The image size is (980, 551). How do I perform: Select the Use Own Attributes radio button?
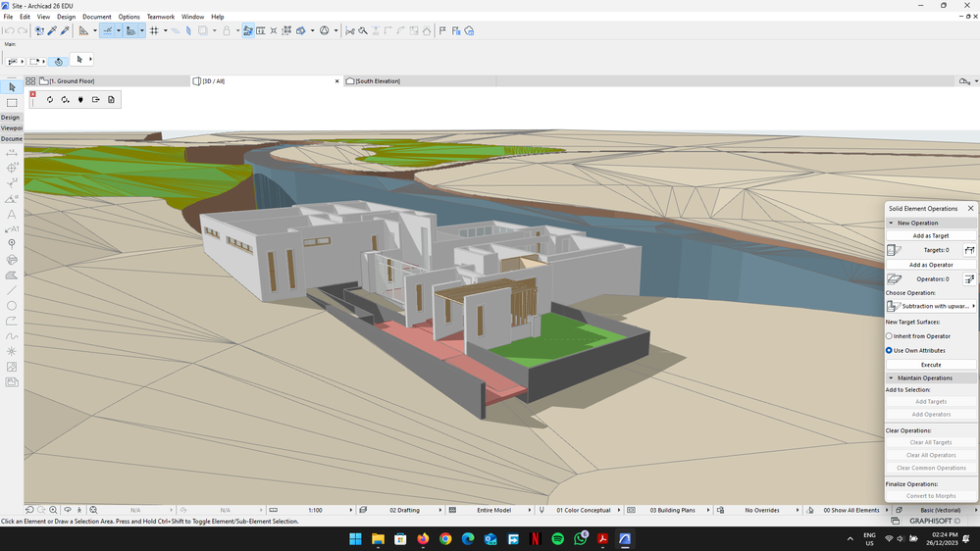[x=890, y=350]
